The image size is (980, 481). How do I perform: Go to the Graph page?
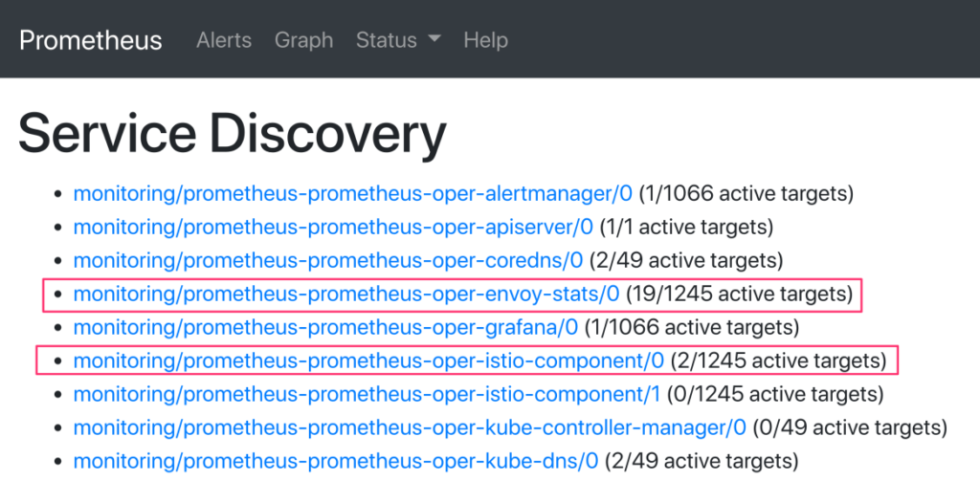pyautogui.click(x=303, y=40)
